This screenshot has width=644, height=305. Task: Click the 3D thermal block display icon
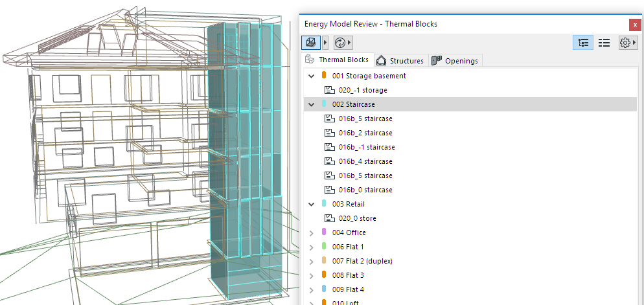[310, 43]
